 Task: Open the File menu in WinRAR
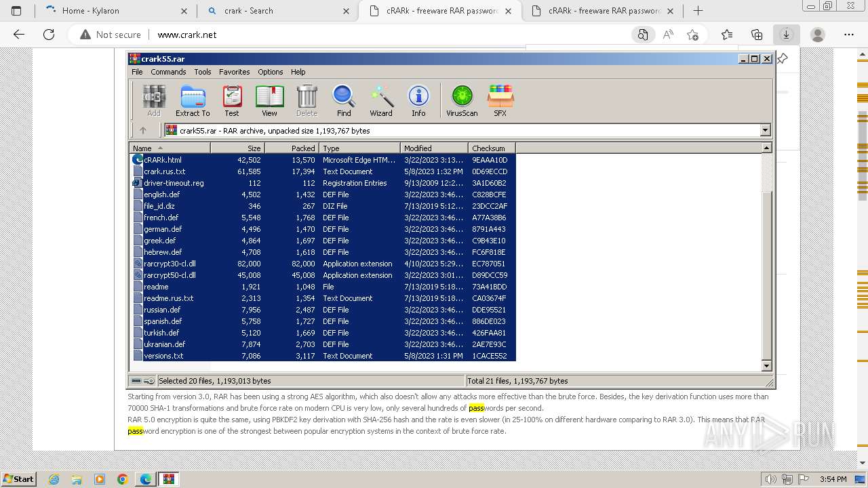click(137, 72)
